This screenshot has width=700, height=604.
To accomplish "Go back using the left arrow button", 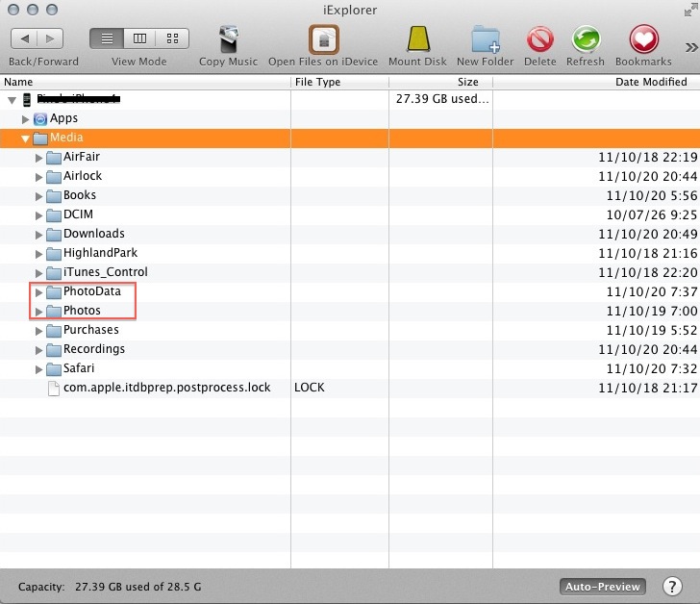I will point(24,38).
